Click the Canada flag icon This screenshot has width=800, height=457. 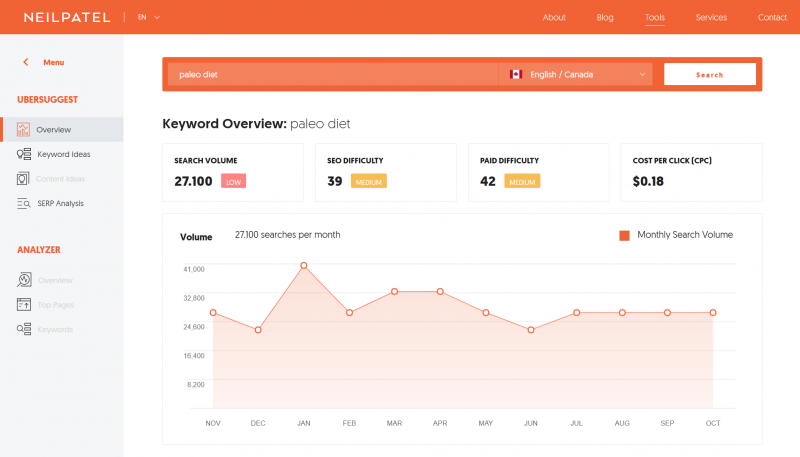516,74
